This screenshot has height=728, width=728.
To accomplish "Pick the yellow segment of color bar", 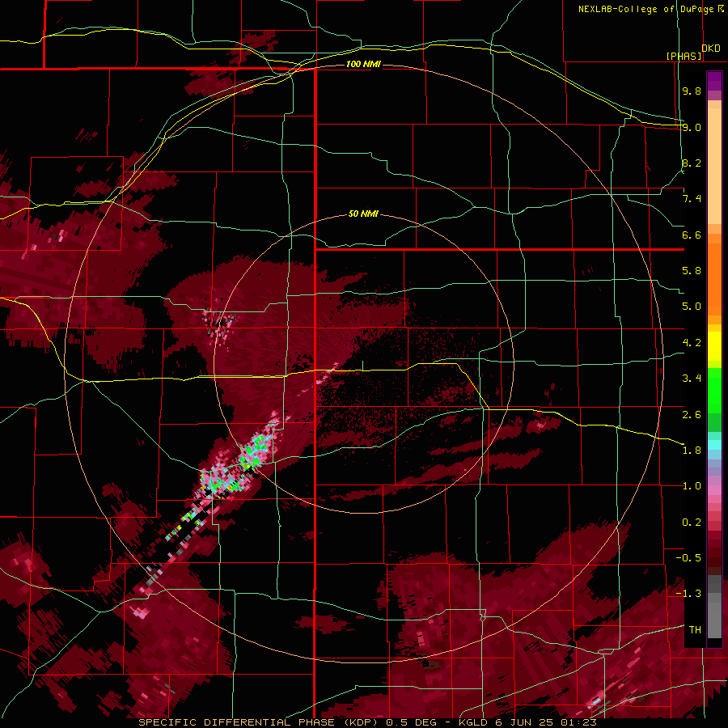I will click(x=714, y=346).
